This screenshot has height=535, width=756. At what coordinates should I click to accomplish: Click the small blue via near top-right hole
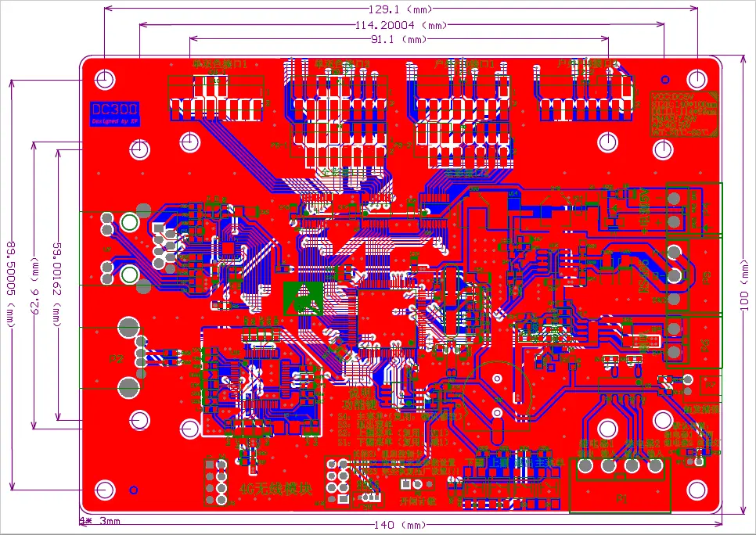point(665,79)
